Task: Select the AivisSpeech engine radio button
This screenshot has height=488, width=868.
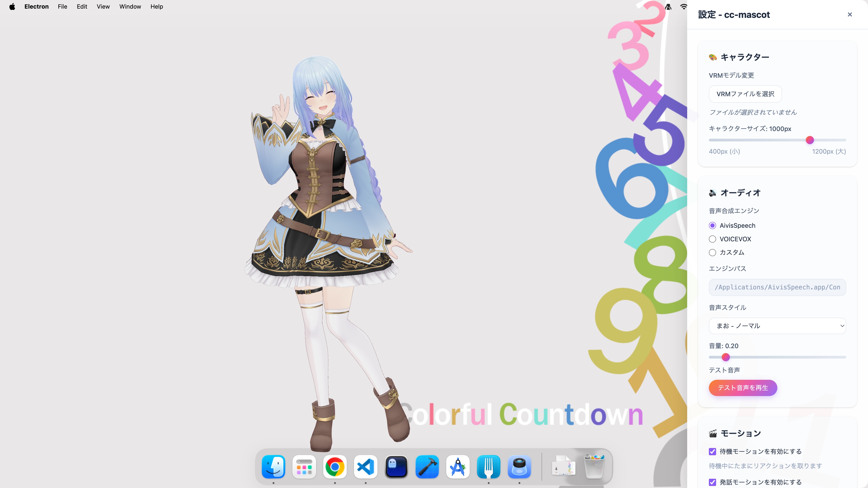Action: click(x=712, y=226)
